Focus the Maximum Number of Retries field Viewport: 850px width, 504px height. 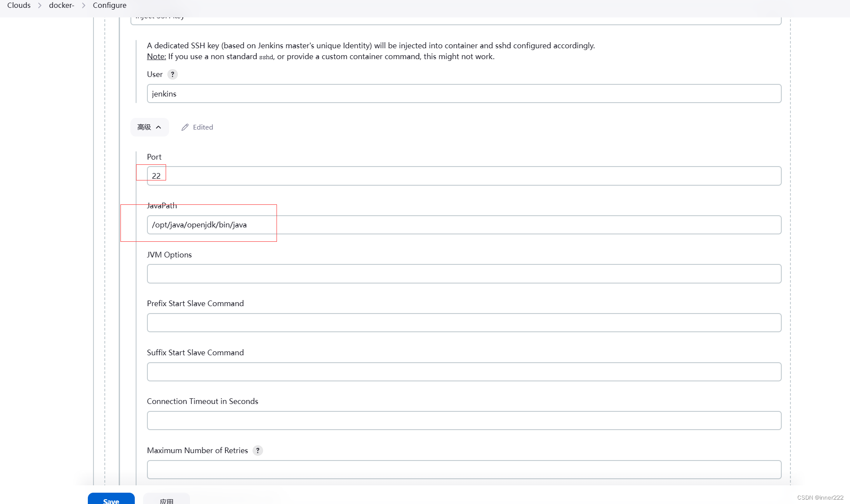click(464, 470)
